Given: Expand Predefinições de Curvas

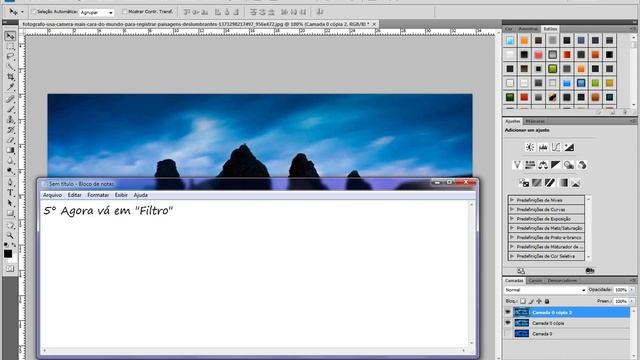Looking at the screenshot, I should point(512,209).
